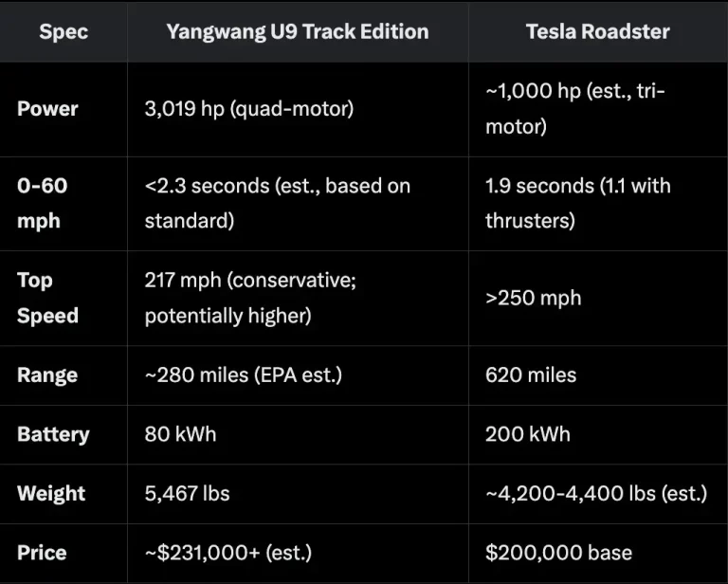This screenshot has height=584, width=728.
Task: Select the 217 mph conservative cell
Action: pyautogui.click(x=250, y=298)
